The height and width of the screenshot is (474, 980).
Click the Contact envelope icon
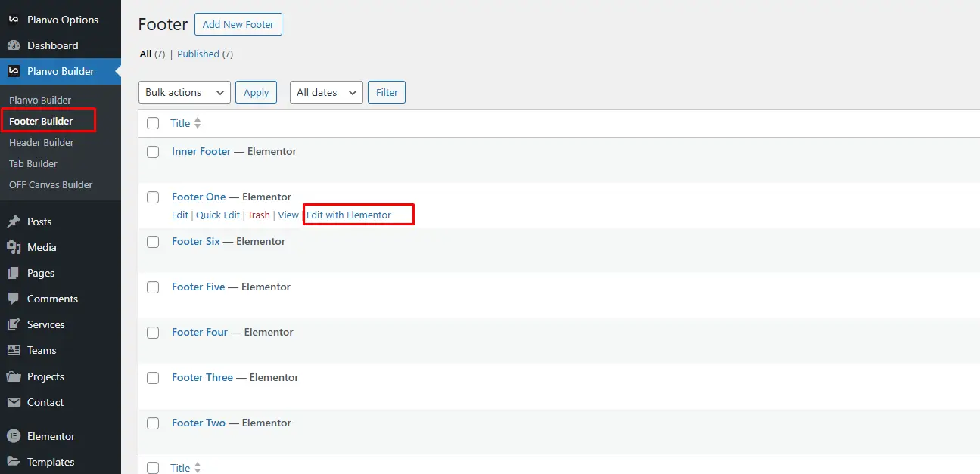(x=13, y=402)
